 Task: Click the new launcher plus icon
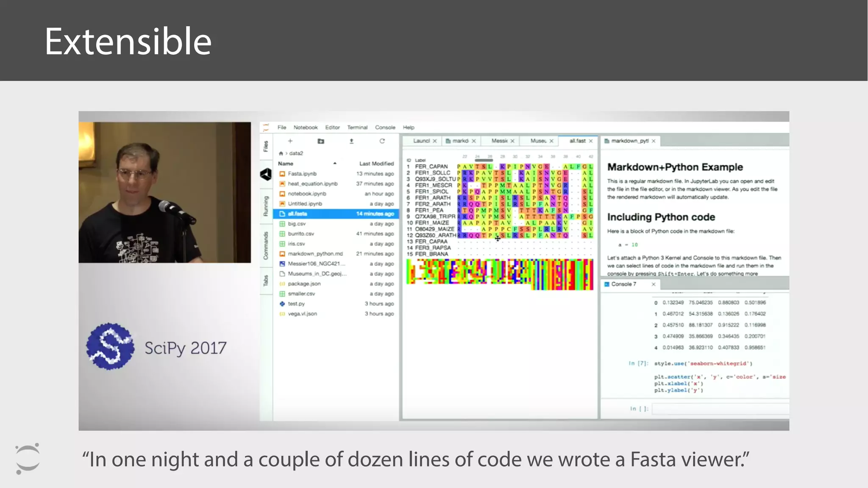click(290, 141)
